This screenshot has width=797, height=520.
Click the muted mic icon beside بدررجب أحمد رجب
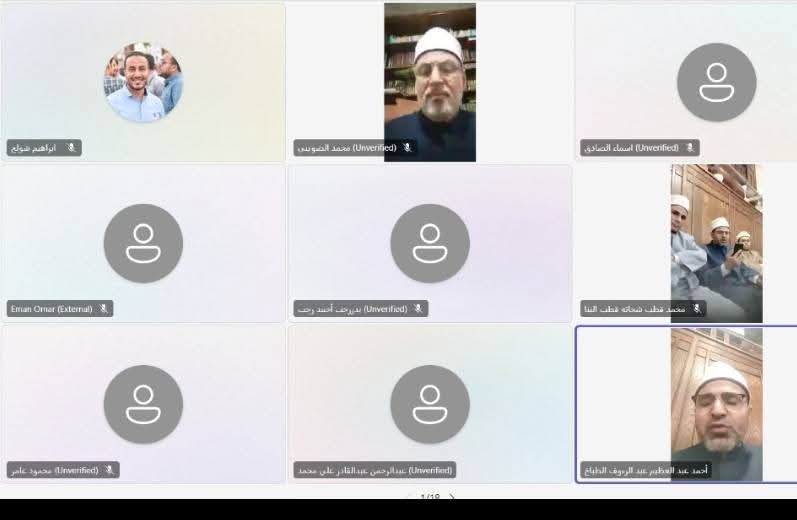click(x=418, y=309)
